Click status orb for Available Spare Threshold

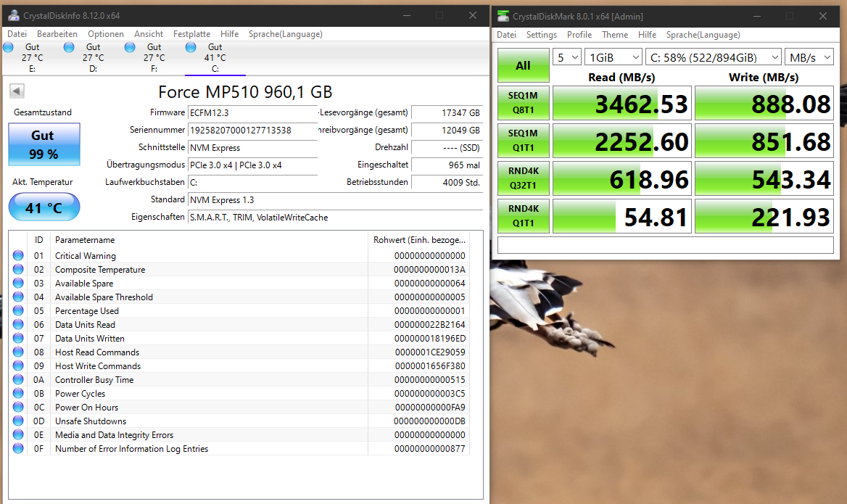coord(18,297)
